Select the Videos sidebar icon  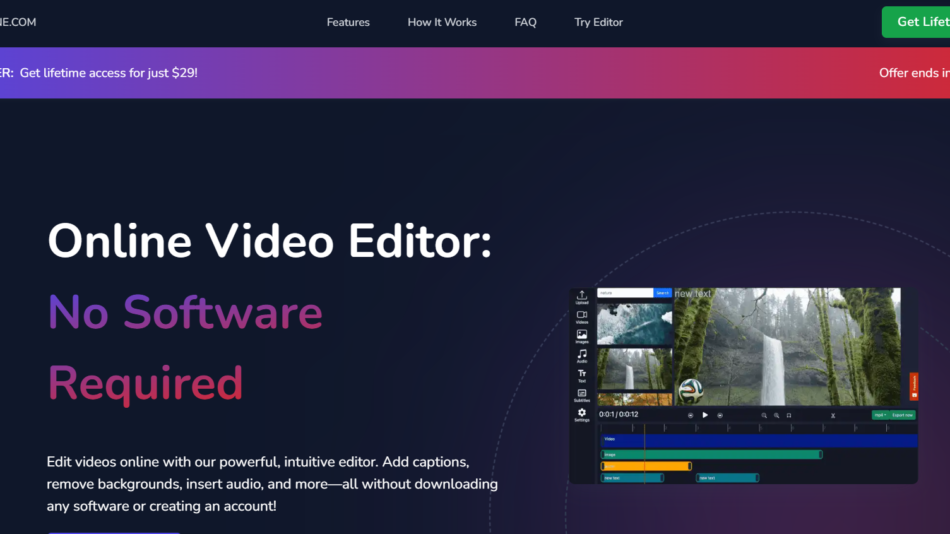pos(582,317)
